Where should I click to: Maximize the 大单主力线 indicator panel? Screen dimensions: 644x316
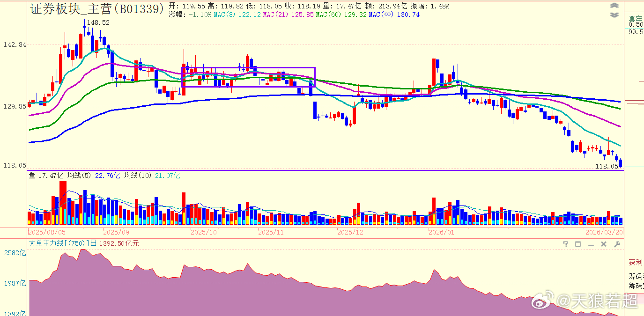[x=578, y=244]
